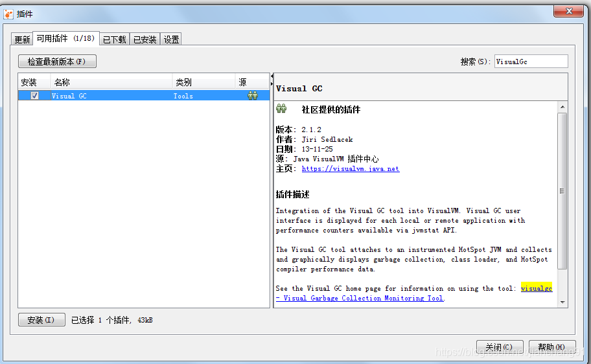Select the 可用插件 (1/18) tab
The image size is (591, 364).
coord(66,38)
